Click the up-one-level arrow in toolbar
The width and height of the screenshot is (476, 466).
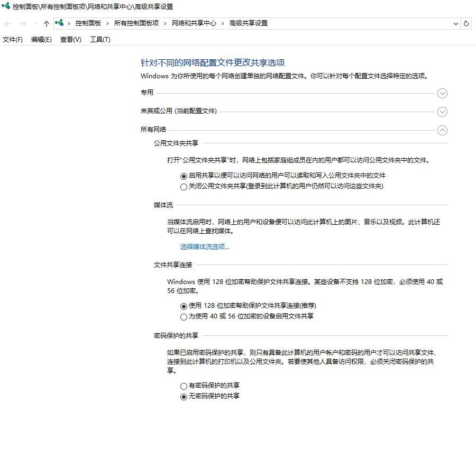tap(47, 23)
